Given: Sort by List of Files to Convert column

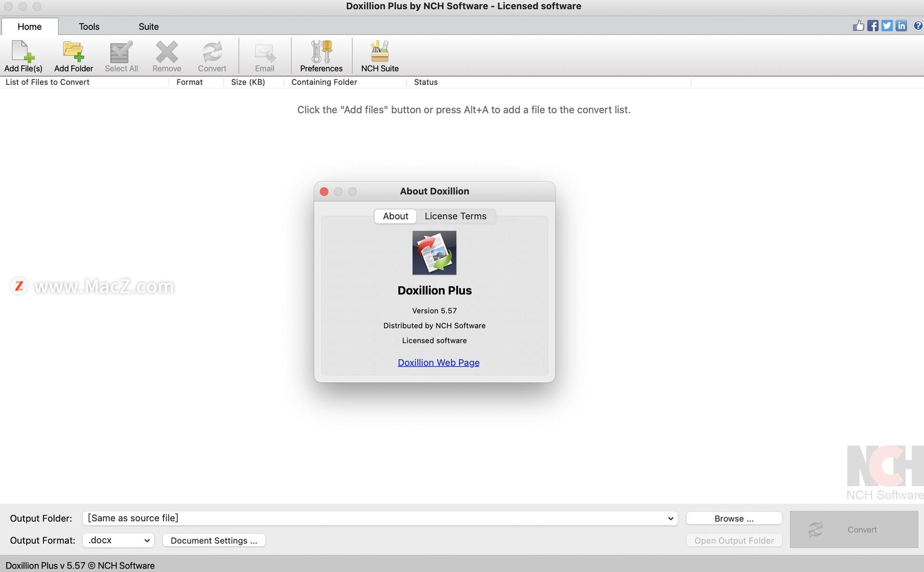Looking at the screenshot, I should point(85,82).
